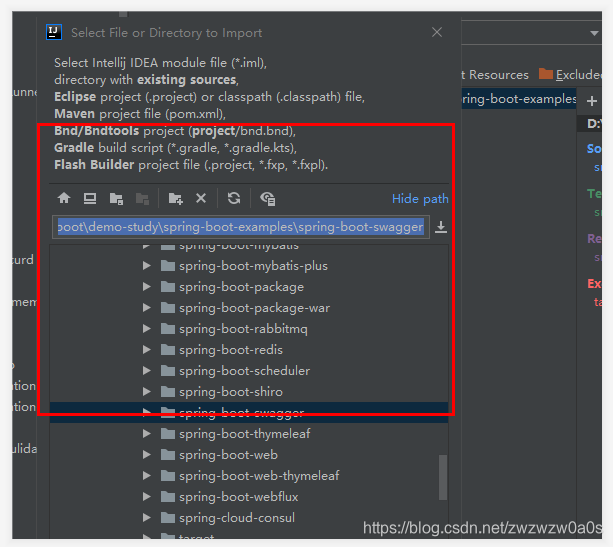
Task: Select the spring-boot-scheduler row
Action: tap(249, 371)
